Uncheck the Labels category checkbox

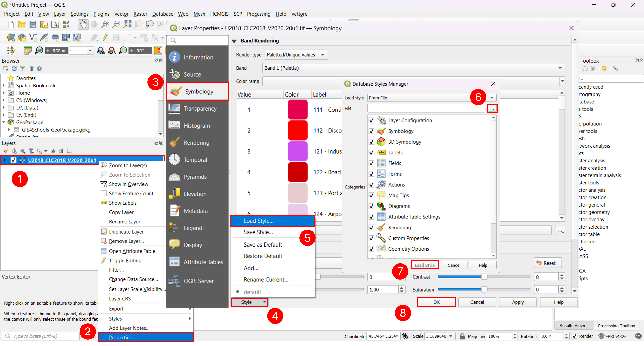(371, 153)
